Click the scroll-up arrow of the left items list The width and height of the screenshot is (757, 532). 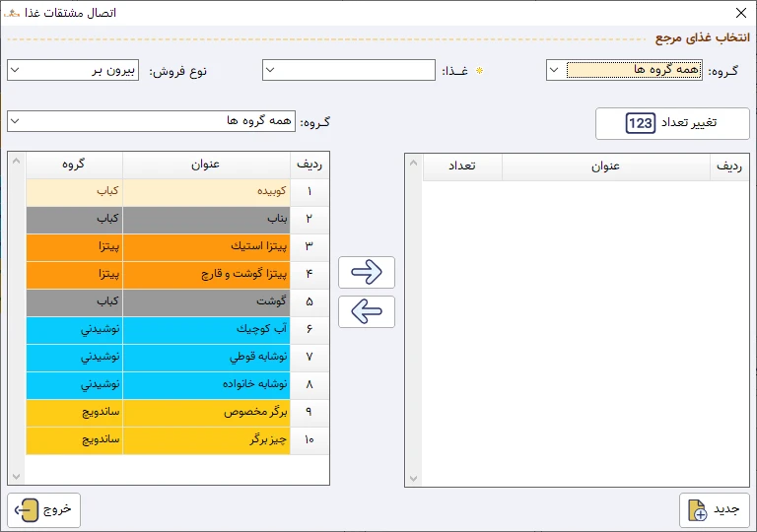17,161
